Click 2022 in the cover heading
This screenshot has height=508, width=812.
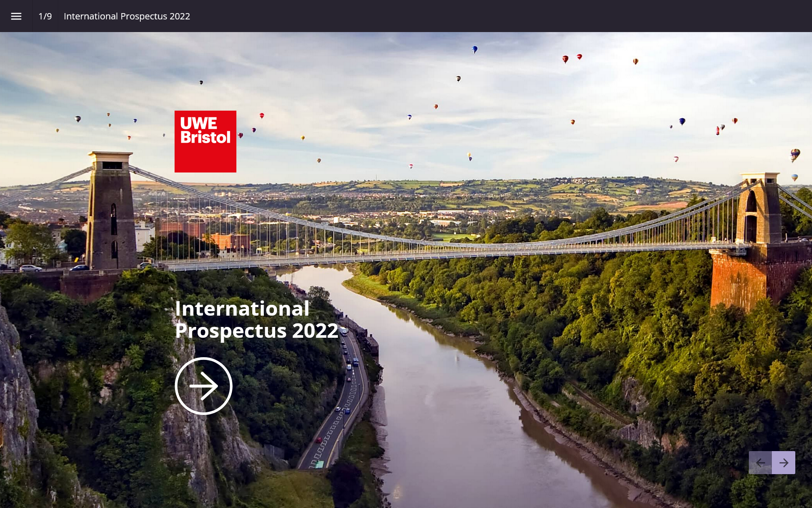(x=315, y=331)
